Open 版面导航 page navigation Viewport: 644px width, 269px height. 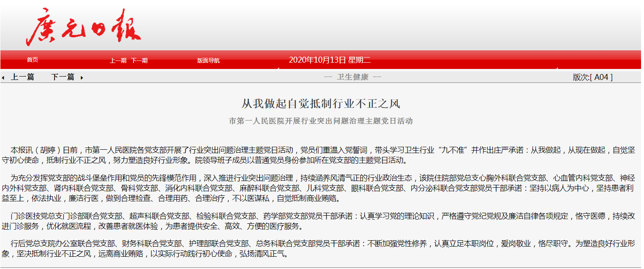click(x=208, y=60)
